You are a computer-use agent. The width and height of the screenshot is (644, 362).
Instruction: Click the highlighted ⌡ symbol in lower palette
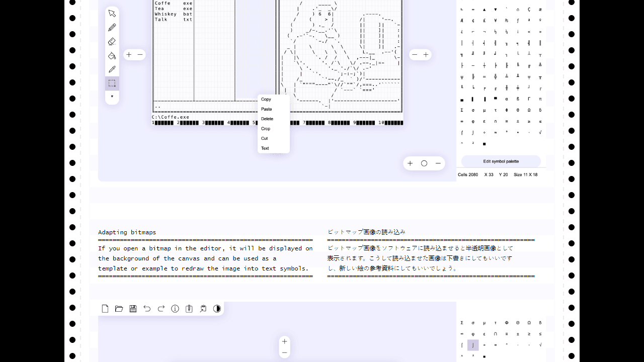pos(473,345)
